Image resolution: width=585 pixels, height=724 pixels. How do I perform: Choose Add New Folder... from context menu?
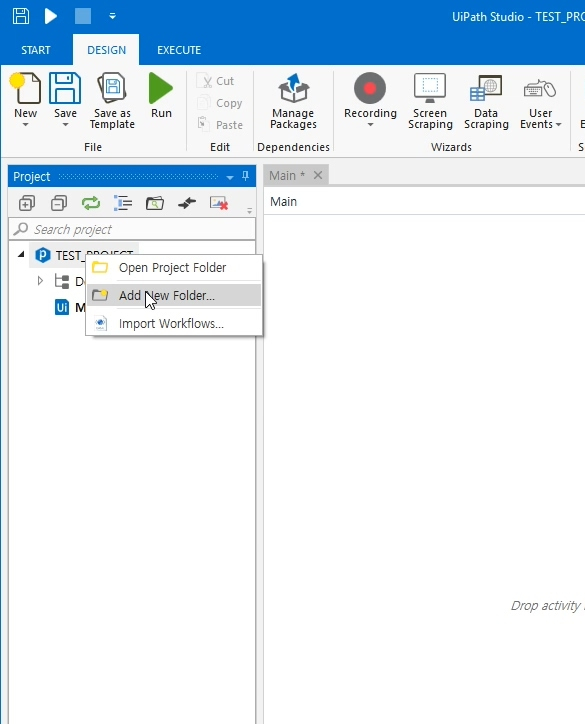174,296
